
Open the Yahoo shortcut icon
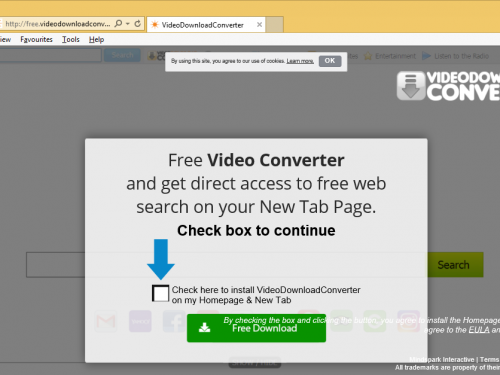click(x=140, y=321)
